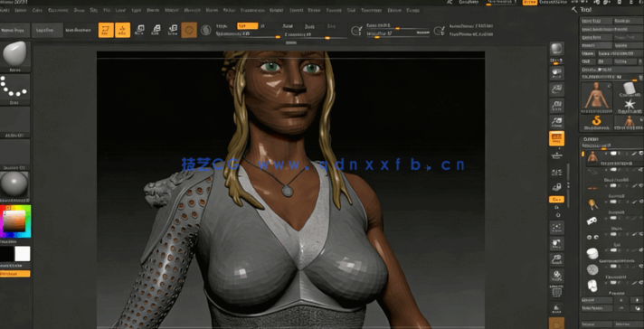Toggle the orange Persp perspective icon

[556, 138]
